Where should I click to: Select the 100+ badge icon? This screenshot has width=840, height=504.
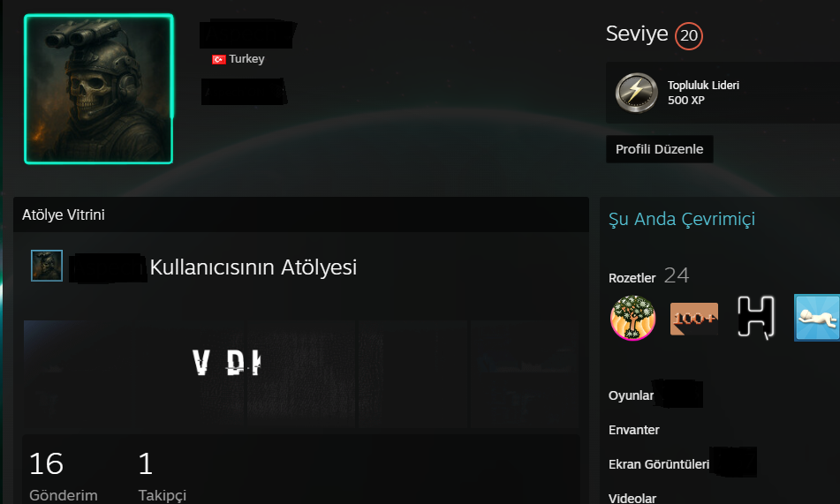click(693, 319)
